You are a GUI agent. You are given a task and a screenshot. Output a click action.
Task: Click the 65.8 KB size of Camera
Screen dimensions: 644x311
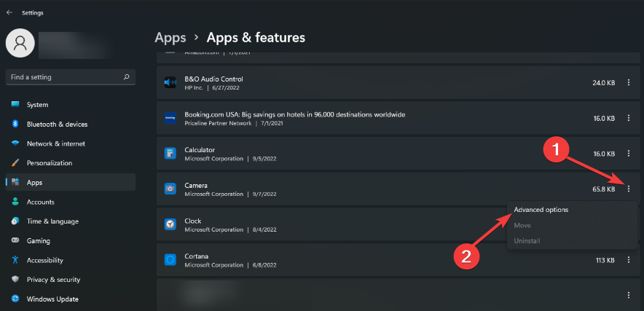point(604,189)
